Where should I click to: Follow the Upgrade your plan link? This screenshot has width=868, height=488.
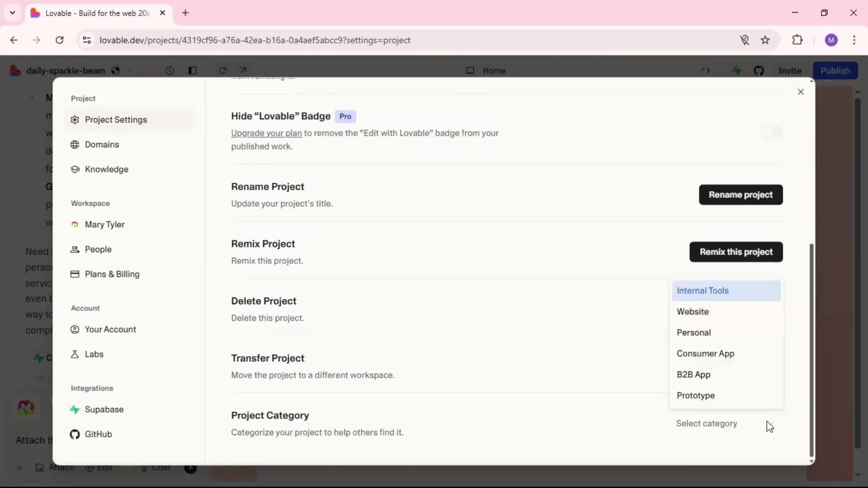coord(266,133)
